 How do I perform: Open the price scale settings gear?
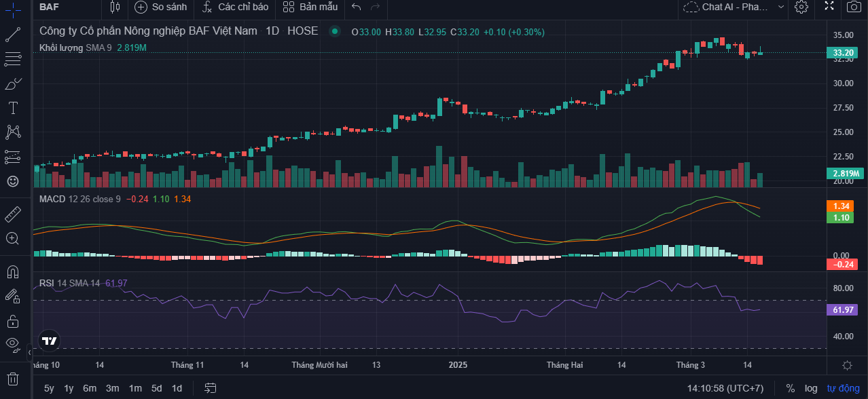(x=848, y=365)
